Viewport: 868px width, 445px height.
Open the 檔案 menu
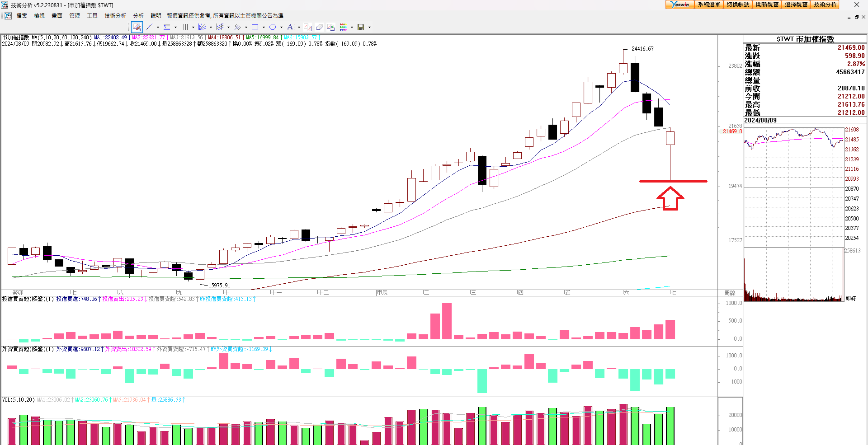[x=22, y=15]
